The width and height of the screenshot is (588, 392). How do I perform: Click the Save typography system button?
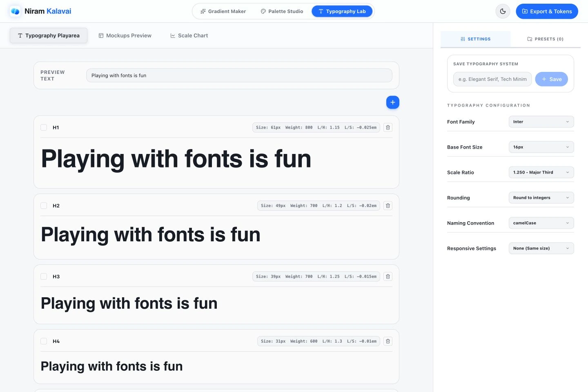pyautogui.click(x=551, y=79)
